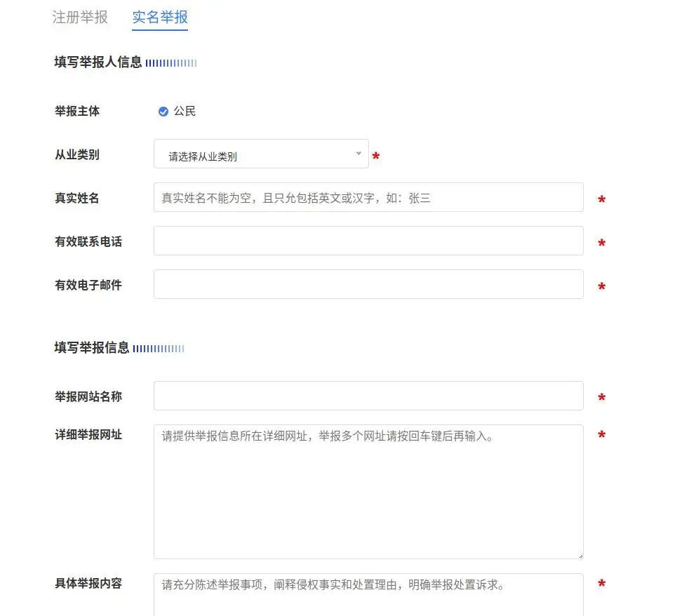The height and width of the screenshot is (616, 689).
Task: Expand the 请选择从业类别 selector arrow
Action: 359,153
